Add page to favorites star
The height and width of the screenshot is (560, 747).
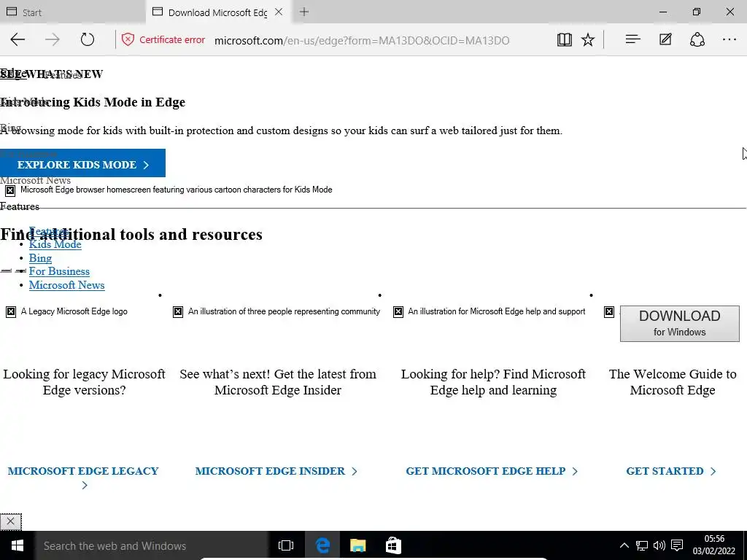(588, 39)
